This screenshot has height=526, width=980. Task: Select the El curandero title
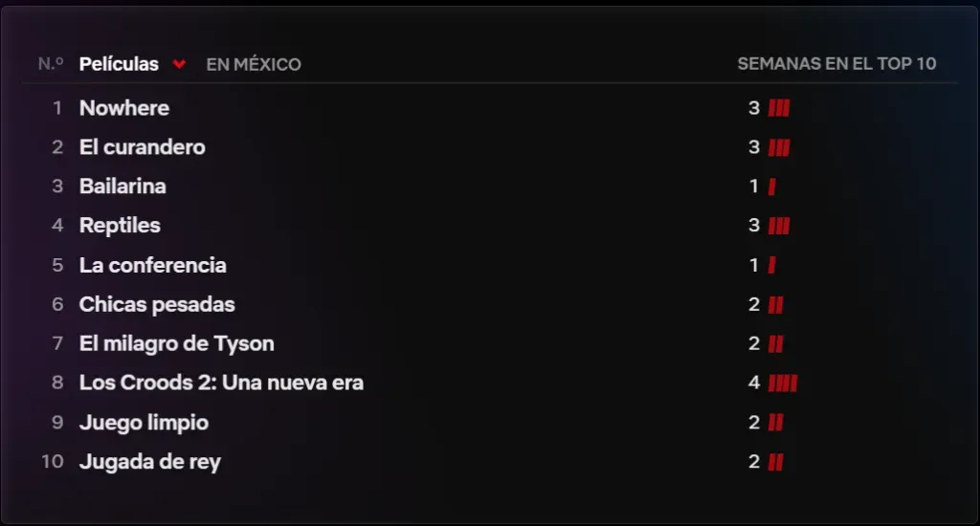pyautogui.click(x=143, y=147)
